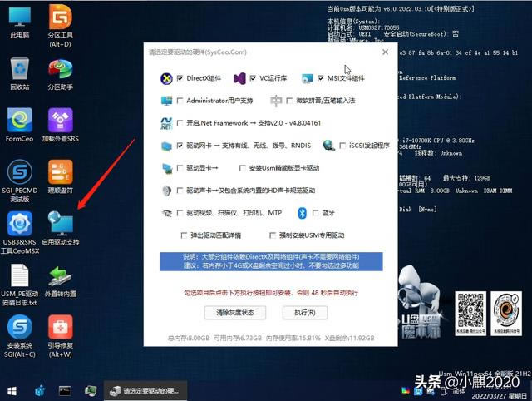Image resolution: width=532 pixels, height=401 pixels.
Task: Open the USM_PE驱动安装日志.txt file icon
Action: tap(20, 285)
